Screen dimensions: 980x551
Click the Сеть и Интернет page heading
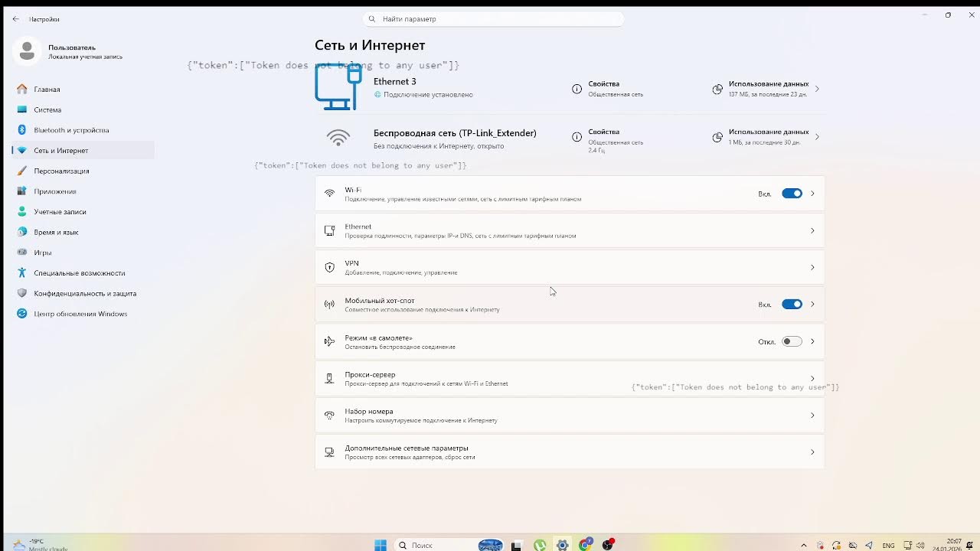(370, 45)
